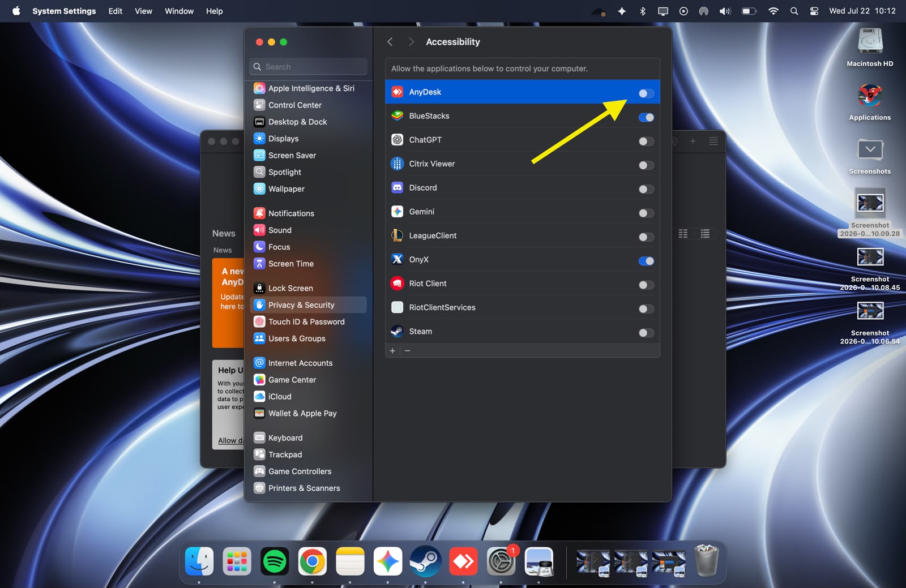Open Finder from the Dock
This screenshot has width=906, height=588.
coord(199,562)
